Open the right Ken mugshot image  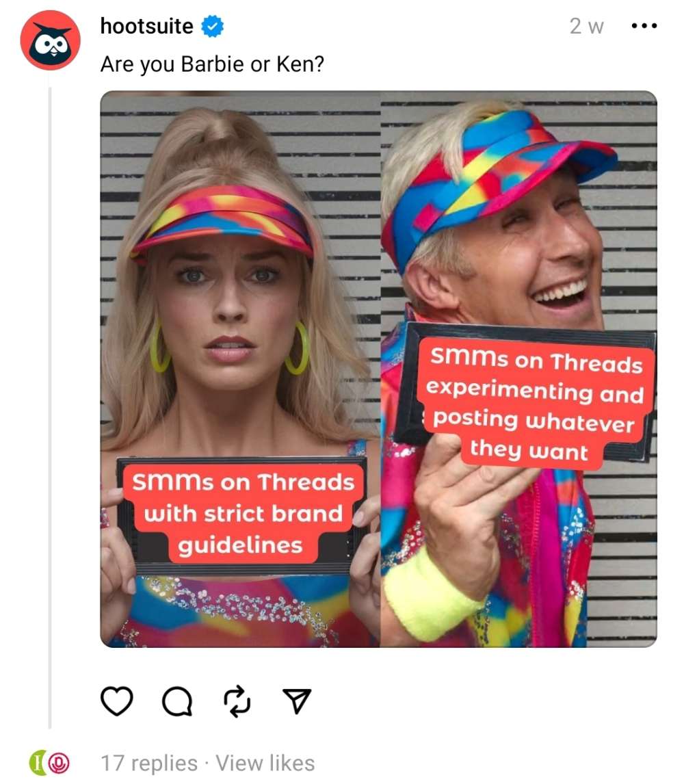[x=519, y=369]
